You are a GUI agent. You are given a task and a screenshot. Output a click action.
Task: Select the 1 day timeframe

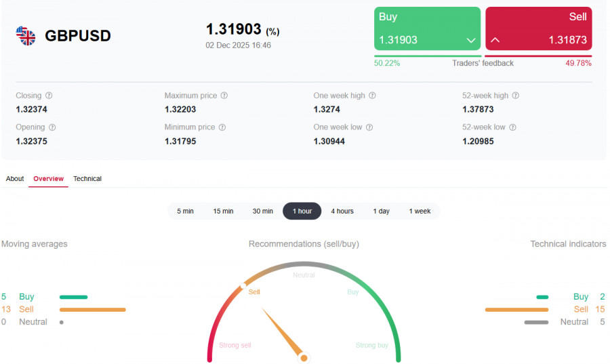tap(381, 211)
